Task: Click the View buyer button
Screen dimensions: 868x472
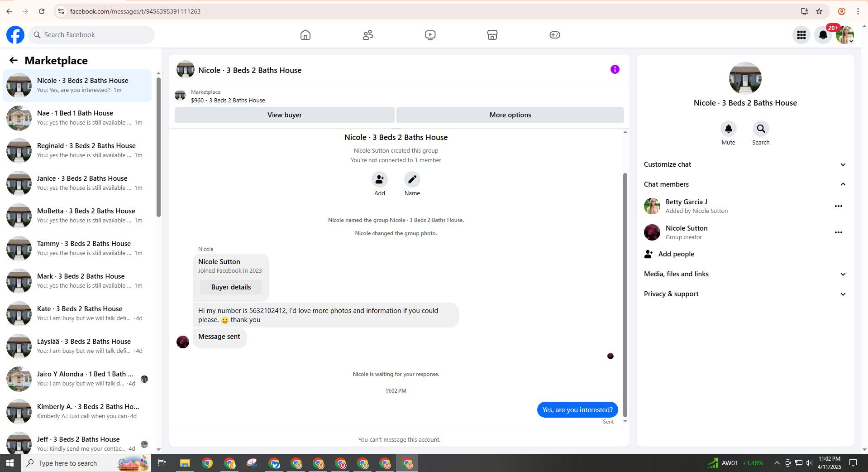Action: click(x=285, y=115)
